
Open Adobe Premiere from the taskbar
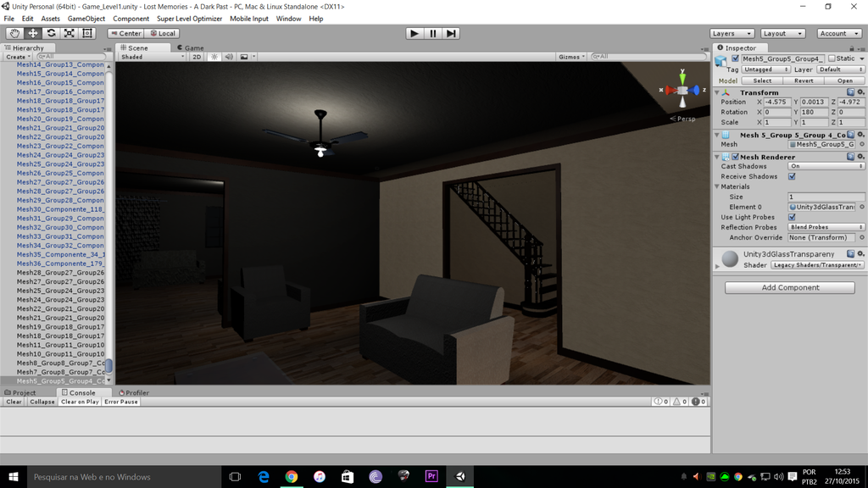[431, 477]
